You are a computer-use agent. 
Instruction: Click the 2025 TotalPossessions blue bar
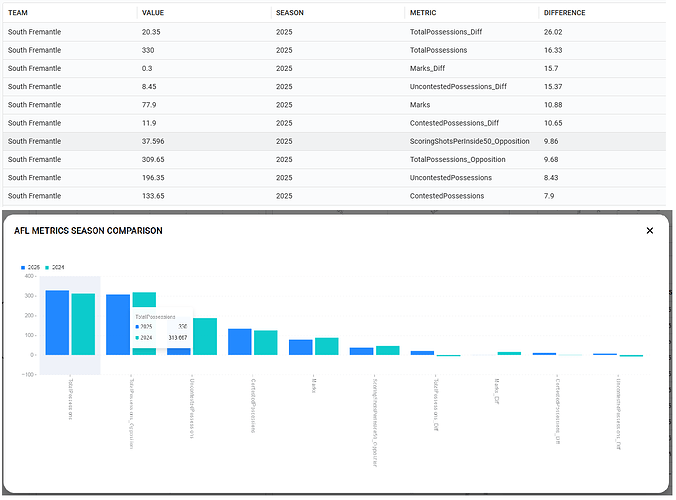pos(57,322)
